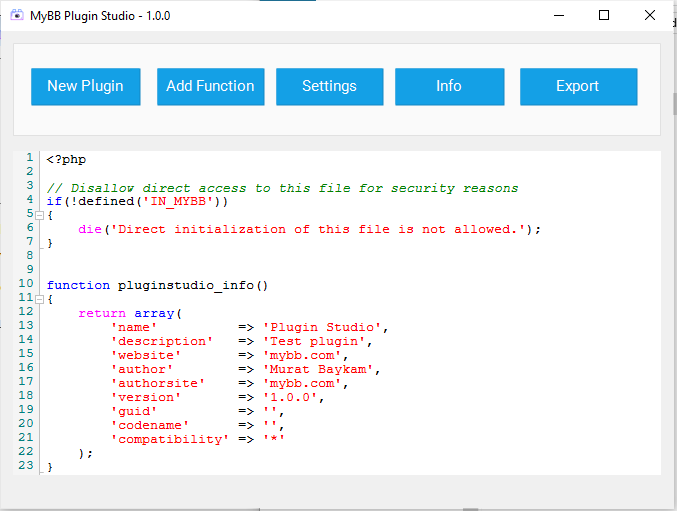Collapse the function fold marker on line 11
The width and height of the screenshot is (677, 511).
39,299
